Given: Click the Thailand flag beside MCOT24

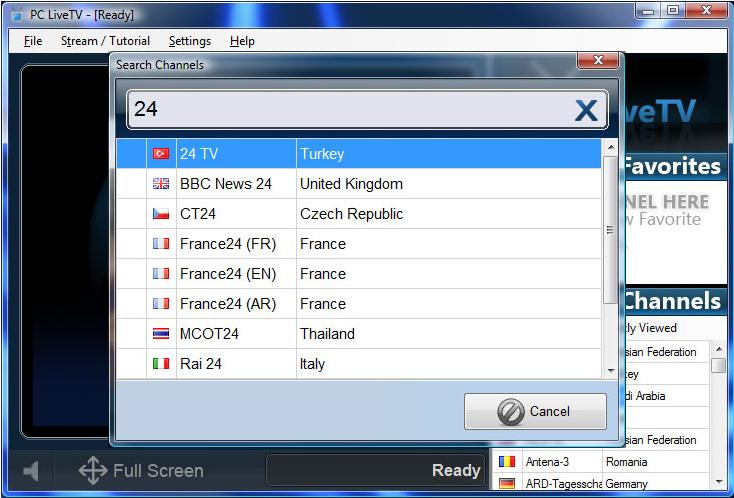Looking at the screenshot, I should pos(161,333).
